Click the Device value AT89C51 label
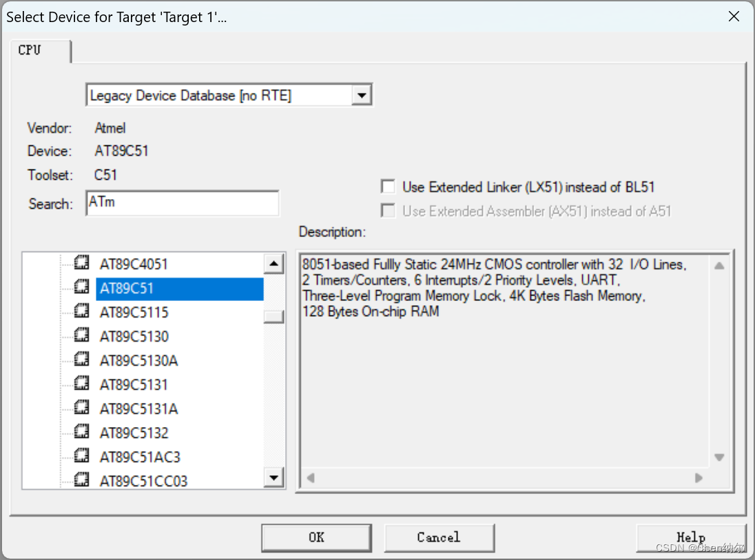 (121, 152)
